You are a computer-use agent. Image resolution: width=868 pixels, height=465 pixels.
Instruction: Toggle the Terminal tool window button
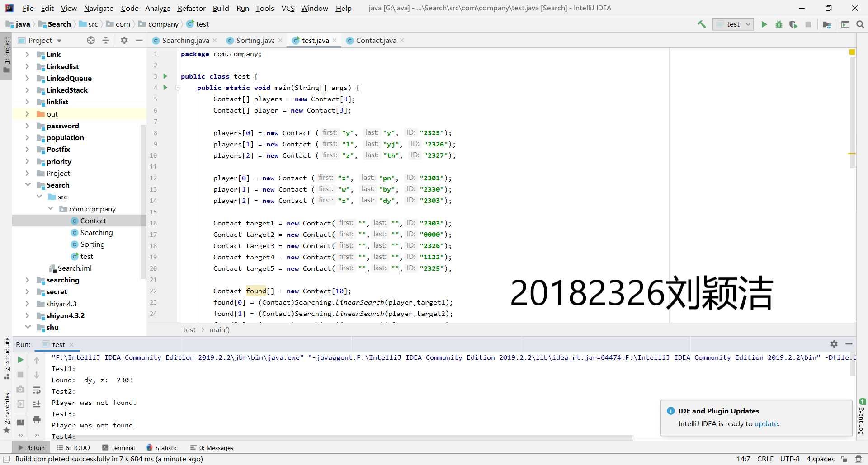(118, 448)
